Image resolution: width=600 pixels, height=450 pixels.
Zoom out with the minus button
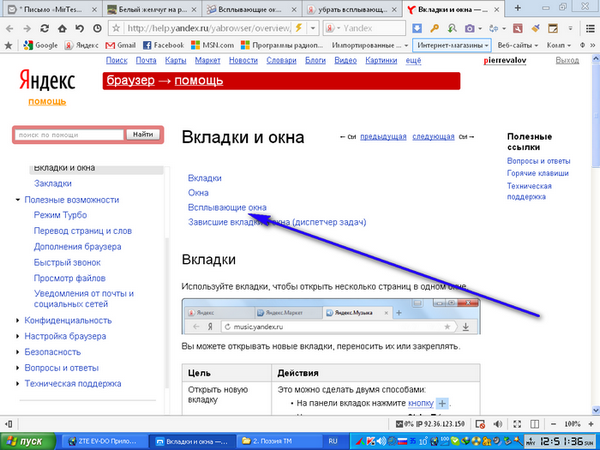click(x=553, y=424)
